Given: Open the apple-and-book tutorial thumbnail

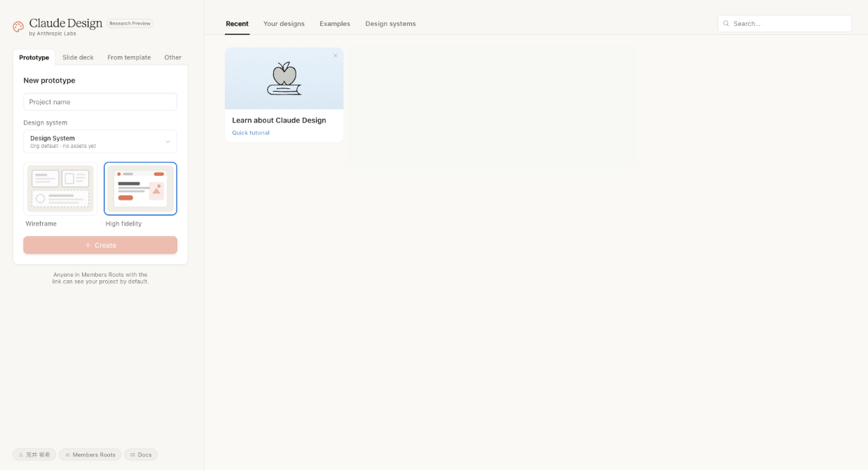Looking at the screenshot, I should (x=284, y=78).
